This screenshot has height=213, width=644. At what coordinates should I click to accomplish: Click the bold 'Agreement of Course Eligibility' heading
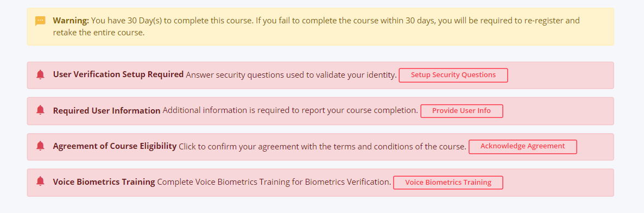[115, 146]
